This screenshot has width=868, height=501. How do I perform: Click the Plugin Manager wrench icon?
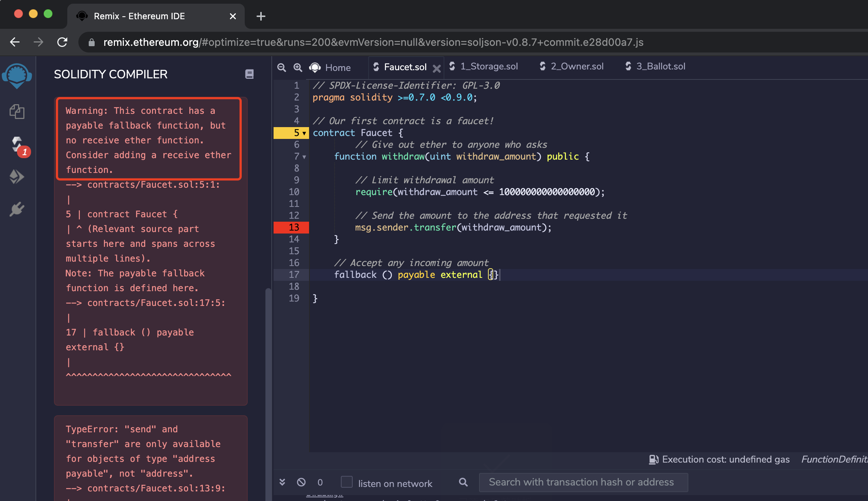point(17,208)
